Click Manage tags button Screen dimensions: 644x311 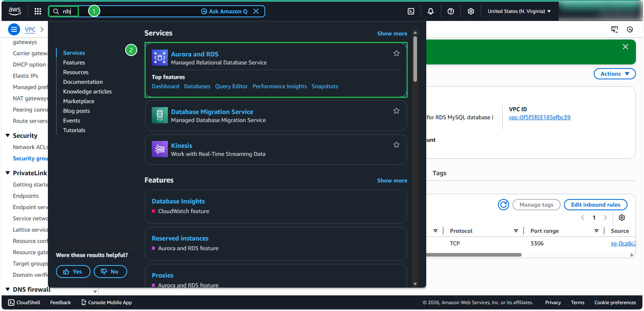point(537,205)
